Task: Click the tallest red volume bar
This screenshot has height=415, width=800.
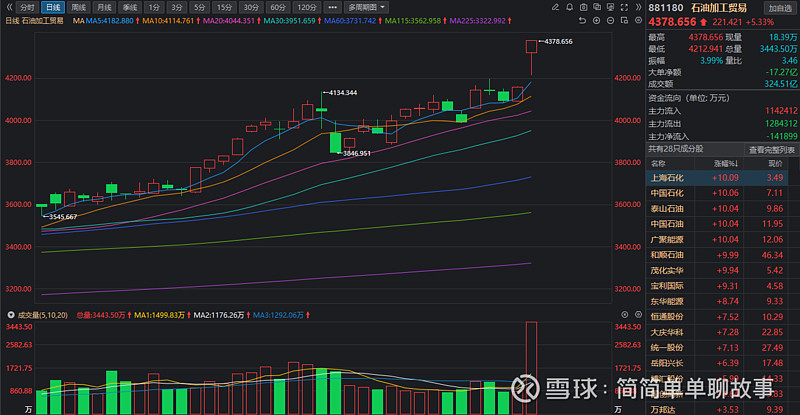Action: tap(531, 368)
